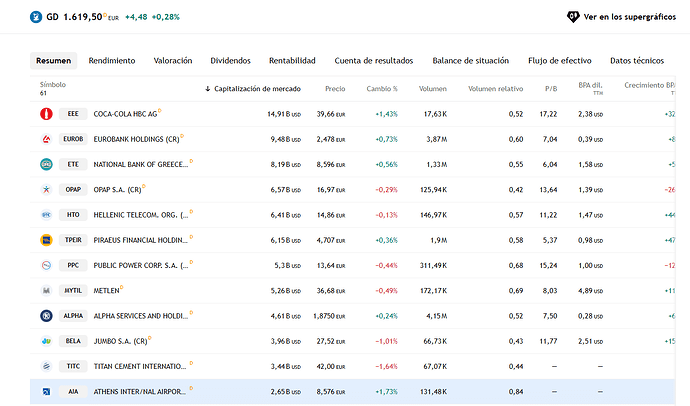The height and width of the screenshot is (406, 690).
Task: Click the Coca-Cola HBC company logo
Action: pyautogui.click(x=46, y=114)
